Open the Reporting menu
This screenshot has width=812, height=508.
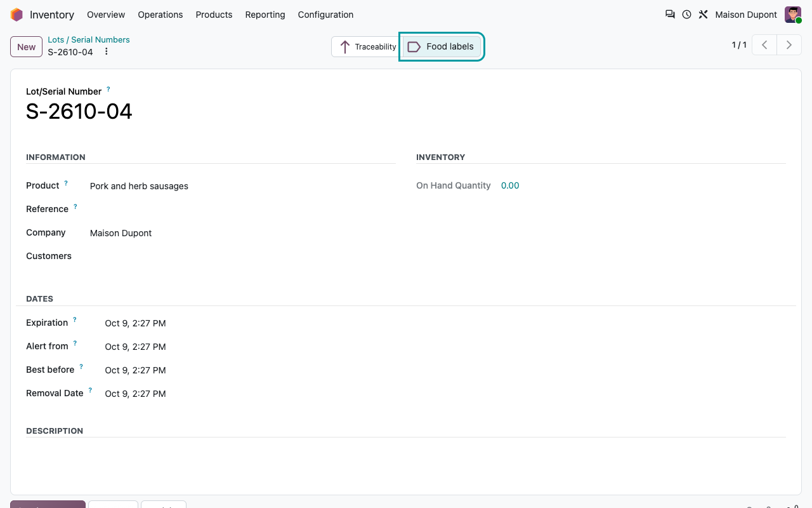[265, 15]
